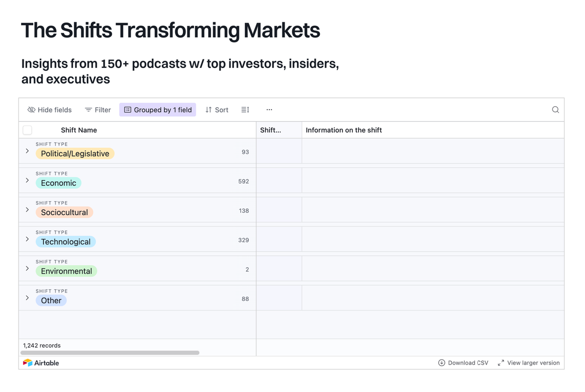Click the Download CSV button
Viewport: 585px width, 392px height.
[468, 363]
